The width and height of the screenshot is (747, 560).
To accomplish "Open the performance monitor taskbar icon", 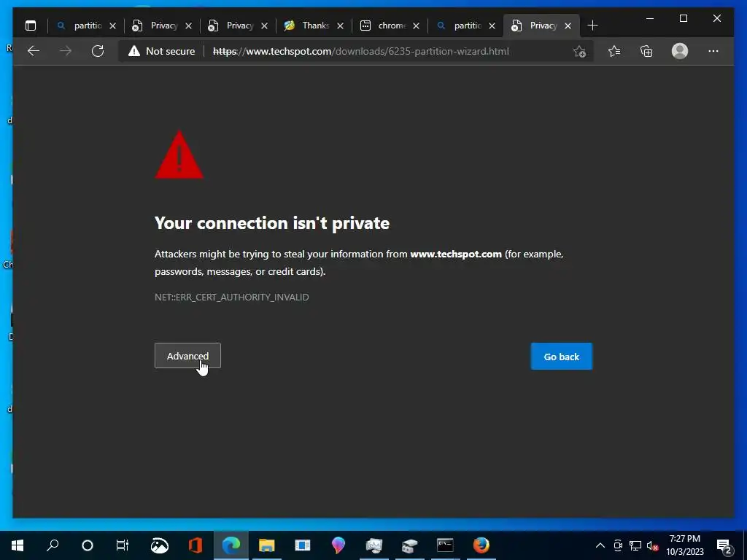I will point(374,545).
